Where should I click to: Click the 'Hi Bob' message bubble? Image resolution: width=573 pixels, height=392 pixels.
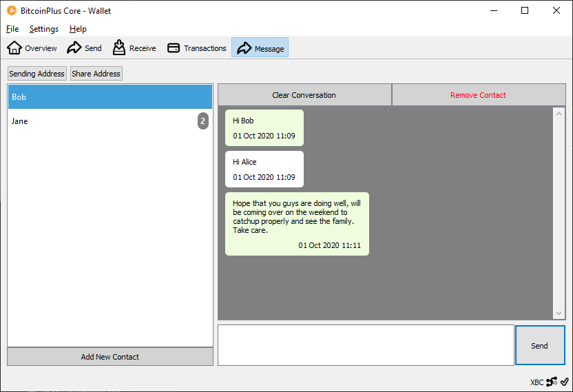(x=264, y=128)
